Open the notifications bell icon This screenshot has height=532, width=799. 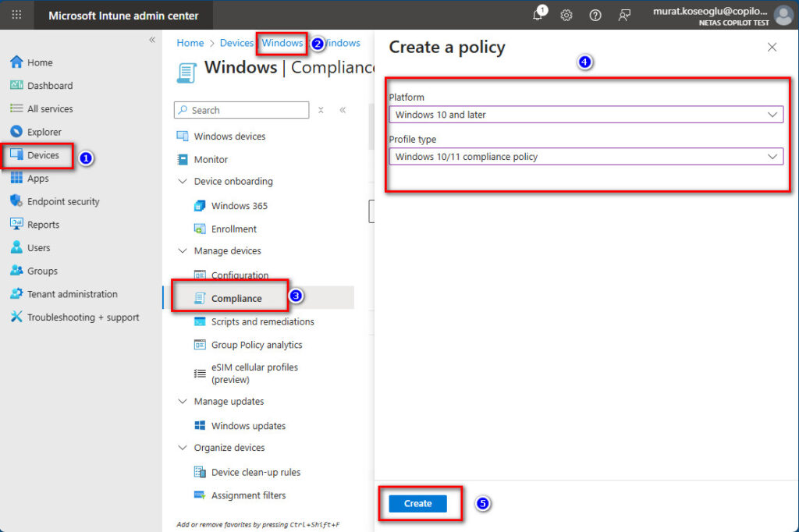pyautogui.click(x=538, y=16)
